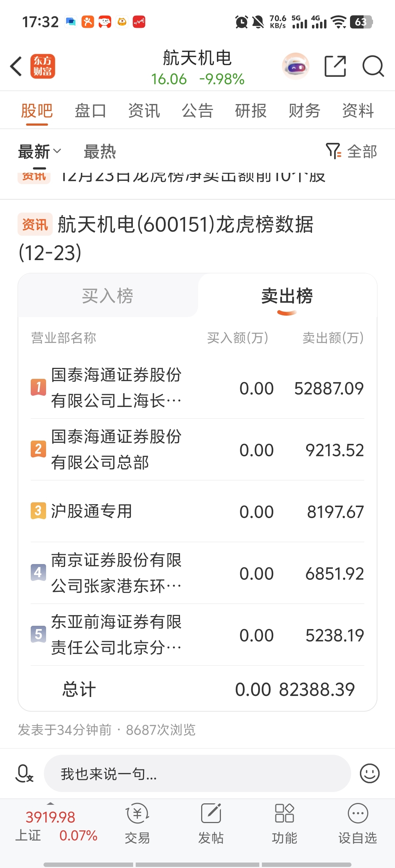This screenshot has height=868, width=395.
Task: Tap the share export icon
Action: [335, 66]
